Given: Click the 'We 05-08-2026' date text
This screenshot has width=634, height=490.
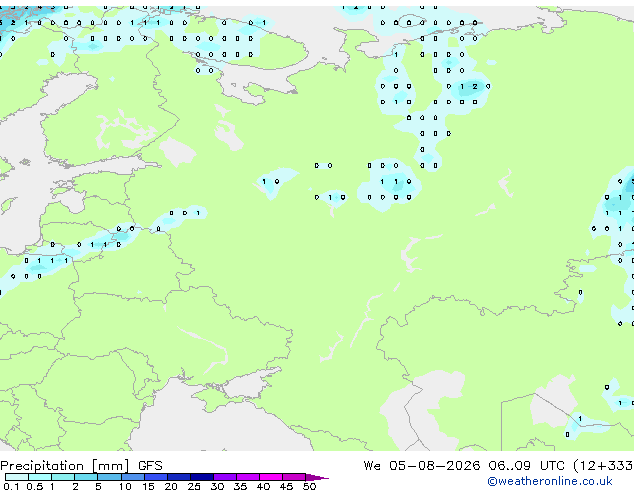Looking at the screenshot, I should (422, 466).
